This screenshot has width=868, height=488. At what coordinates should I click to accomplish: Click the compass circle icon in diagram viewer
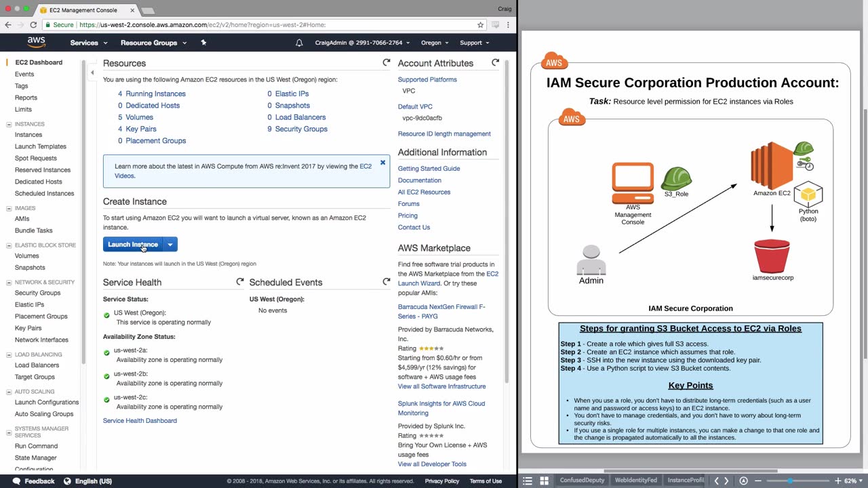pyautogui.click(x=743, y=481)
